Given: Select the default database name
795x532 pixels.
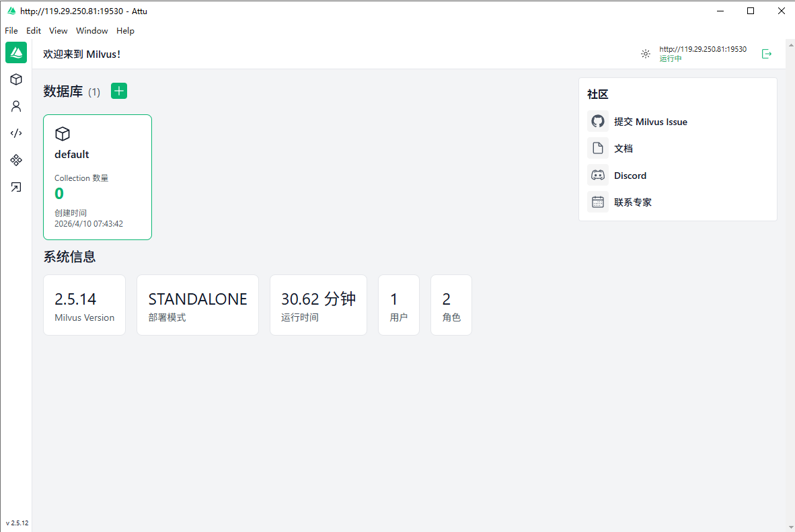Looking at the screenshot, I should pos(71,154).
